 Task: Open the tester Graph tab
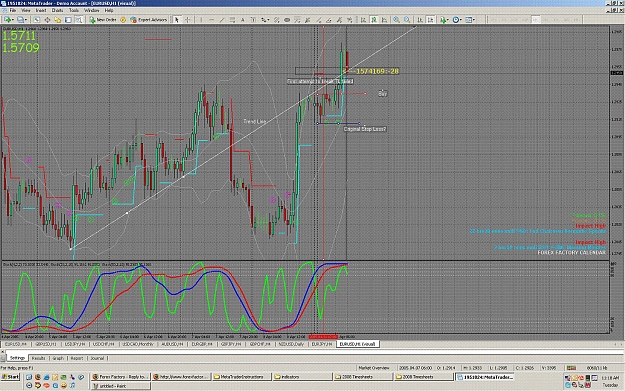click(x=58, y=358)
